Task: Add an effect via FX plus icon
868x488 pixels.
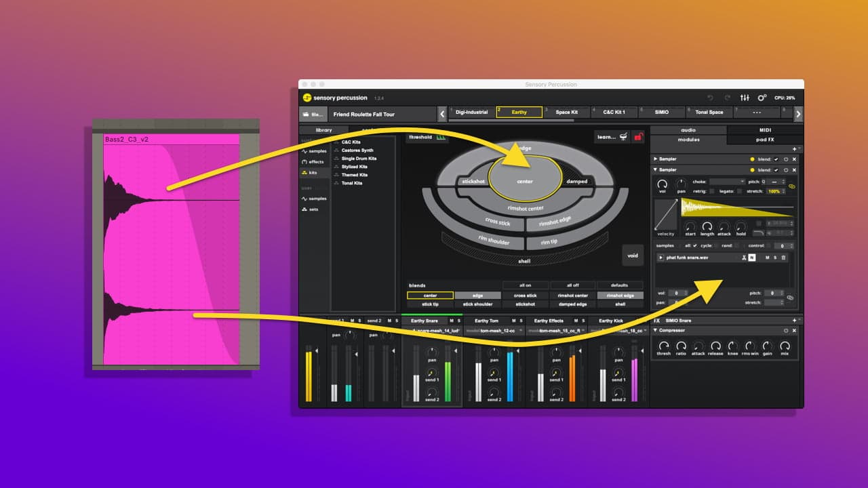Action: pos(794,321)
